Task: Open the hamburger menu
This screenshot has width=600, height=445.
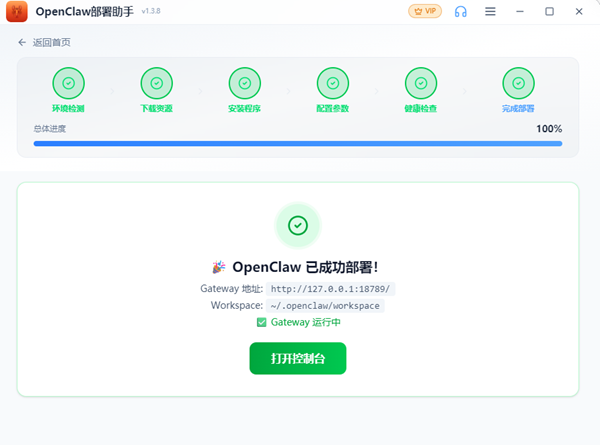Action: pyautogui.click(x=490, y=11)
